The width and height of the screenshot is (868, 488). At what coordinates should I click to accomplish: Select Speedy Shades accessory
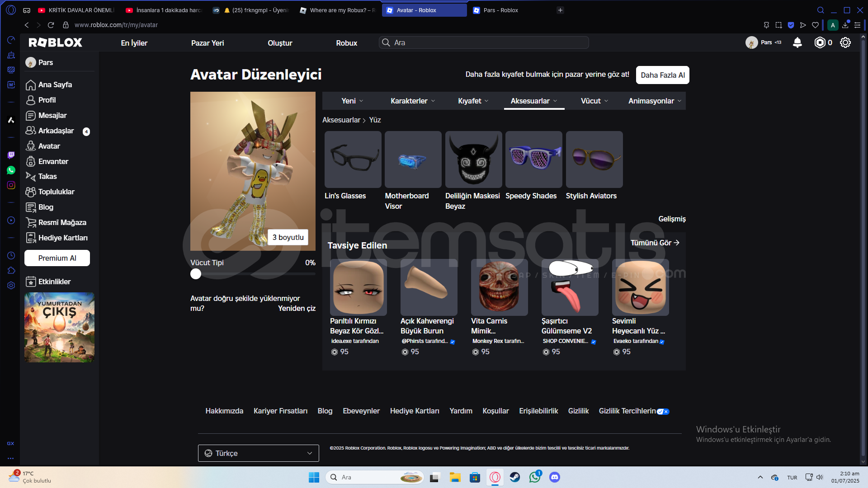pos(534,160)
